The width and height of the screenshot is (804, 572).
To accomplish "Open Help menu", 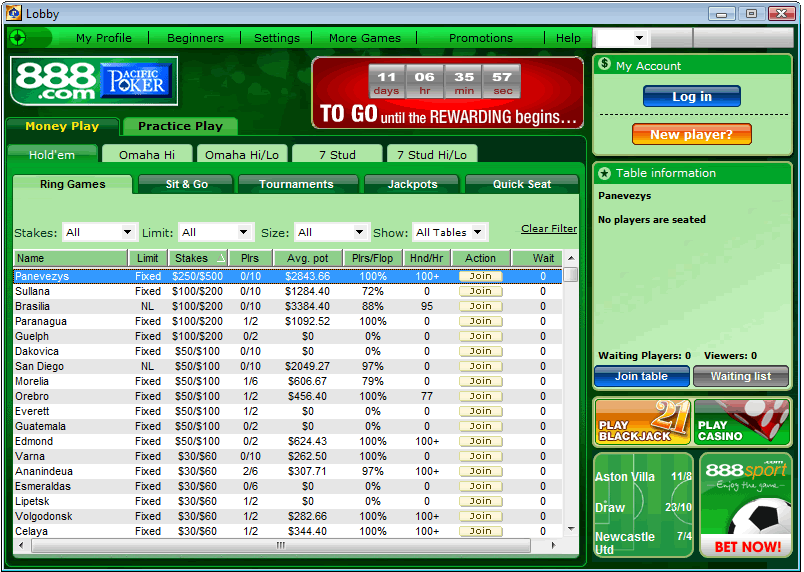I will [568, 38].
